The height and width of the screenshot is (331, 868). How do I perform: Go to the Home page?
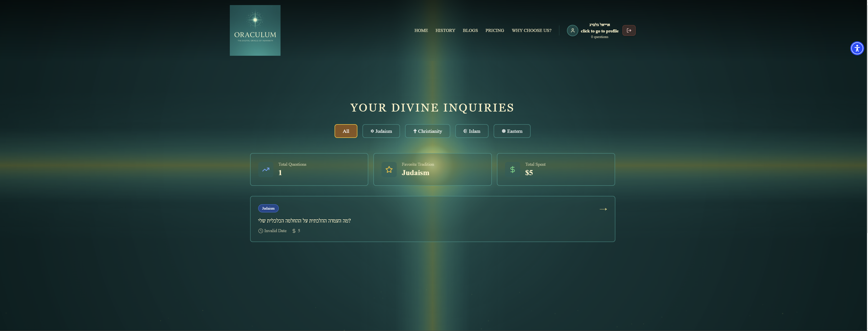tap(421, 30)
